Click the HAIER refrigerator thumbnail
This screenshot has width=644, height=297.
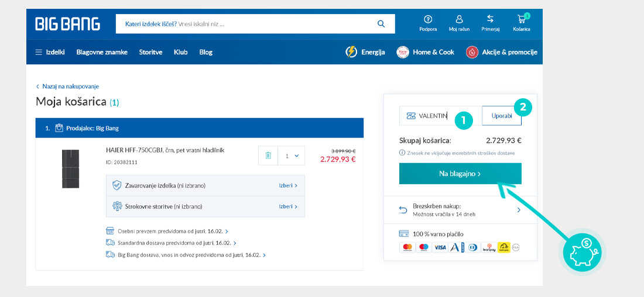click(x=70, y=168)
